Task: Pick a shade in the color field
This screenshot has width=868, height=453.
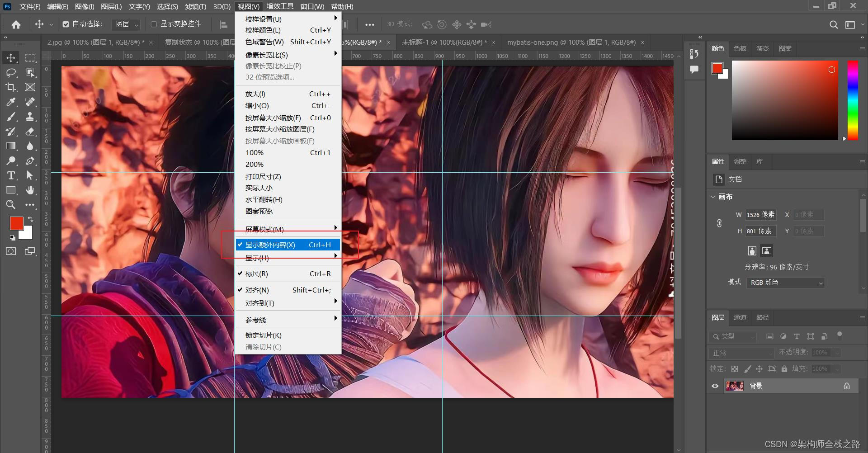Action: (x=785, y=100)
